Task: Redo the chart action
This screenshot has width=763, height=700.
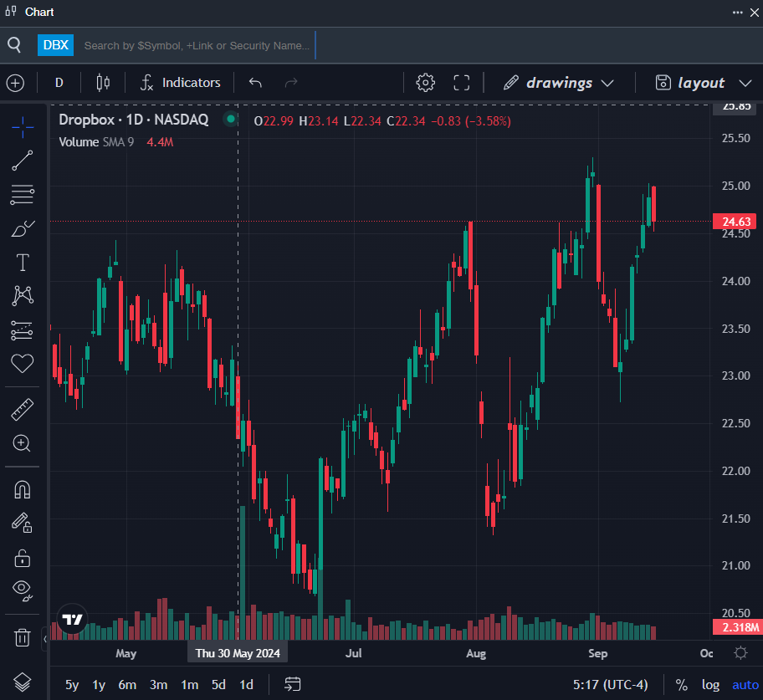Action: 291,83
